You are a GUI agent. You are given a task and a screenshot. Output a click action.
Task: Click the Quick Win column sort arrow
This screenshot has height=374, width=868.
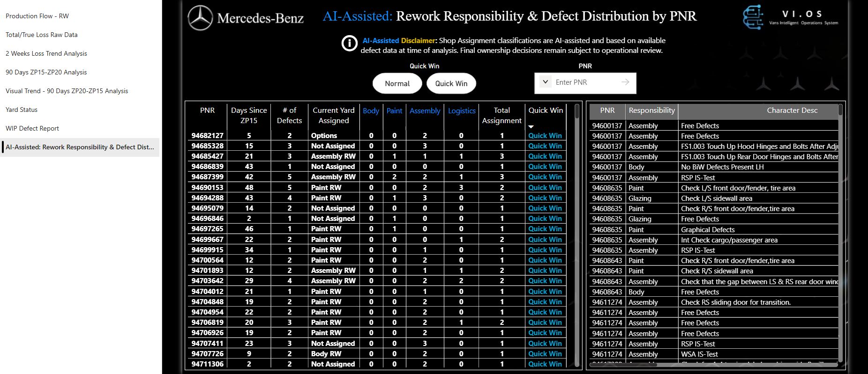(531, 127)
